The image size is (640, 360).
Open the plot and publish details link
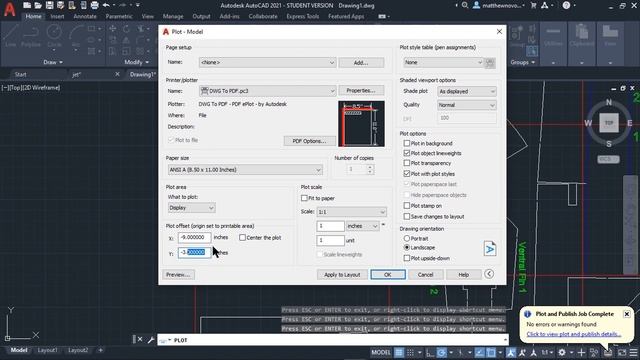pyautogui.click(x=573, y=334)
